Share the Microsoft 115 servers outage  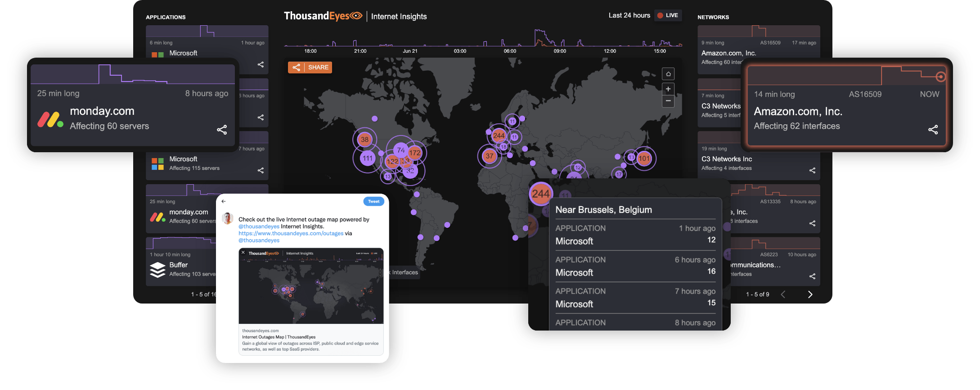click(x=261, y=170)
